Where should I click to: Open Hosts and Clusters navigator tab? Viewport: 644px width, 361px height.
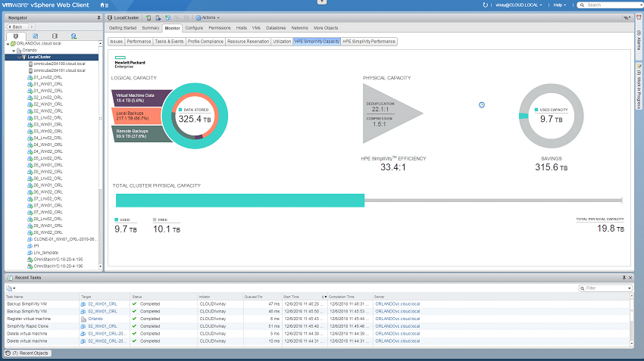(x=16, y=36)
